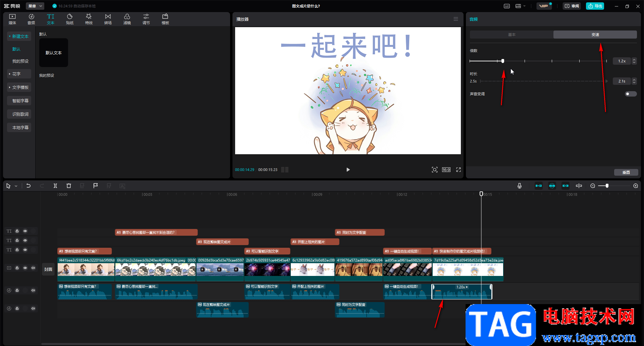The width and height of the screenshot is (644, 346).
Task: Click the VIP badge icon
Action: pyautogui.click(x=544, y=6)
